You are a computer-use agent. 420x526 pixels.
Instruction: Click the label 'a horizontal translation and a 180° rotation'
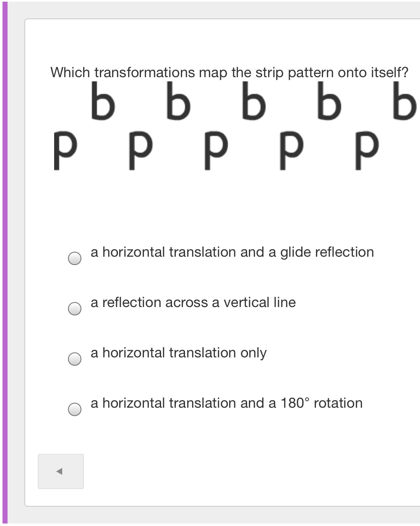click(227, 403)
